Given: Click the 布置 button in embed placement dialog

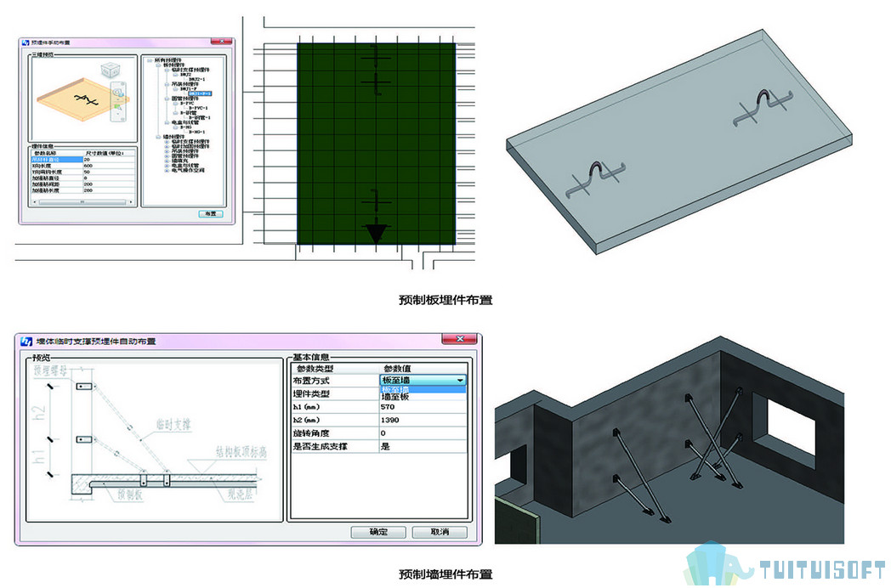Looking at the screenshot, I should tap(211, 213).
